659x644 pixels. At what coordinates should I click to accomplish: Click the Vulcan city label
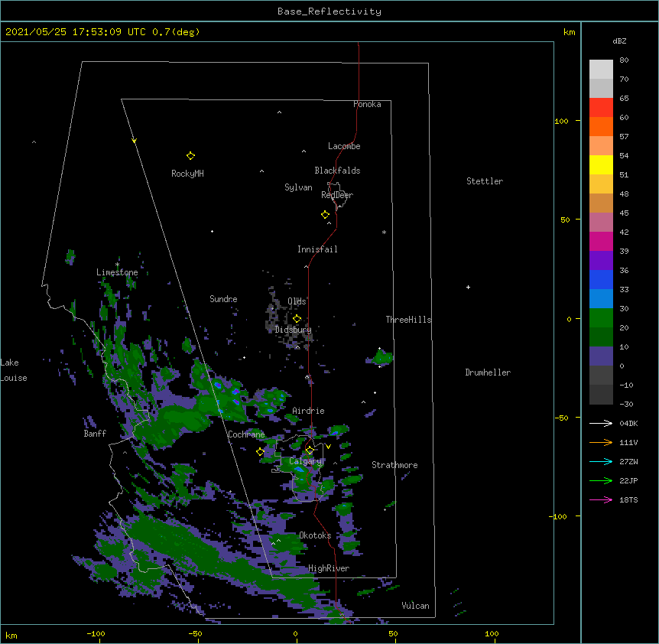[x=415, y=606]
